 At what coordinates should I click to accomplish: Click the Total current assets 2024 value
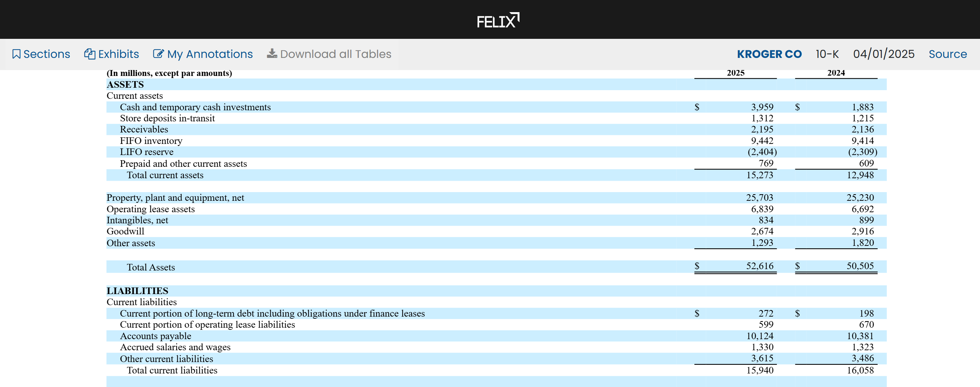[860, 175]
